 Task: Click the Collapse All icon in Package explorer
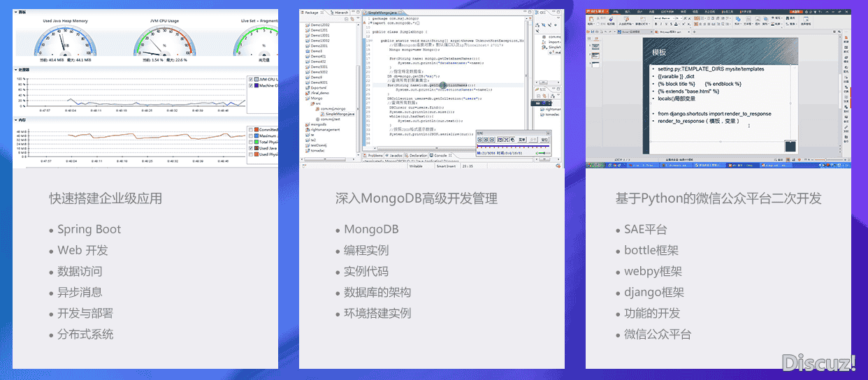tap(346, 19)
